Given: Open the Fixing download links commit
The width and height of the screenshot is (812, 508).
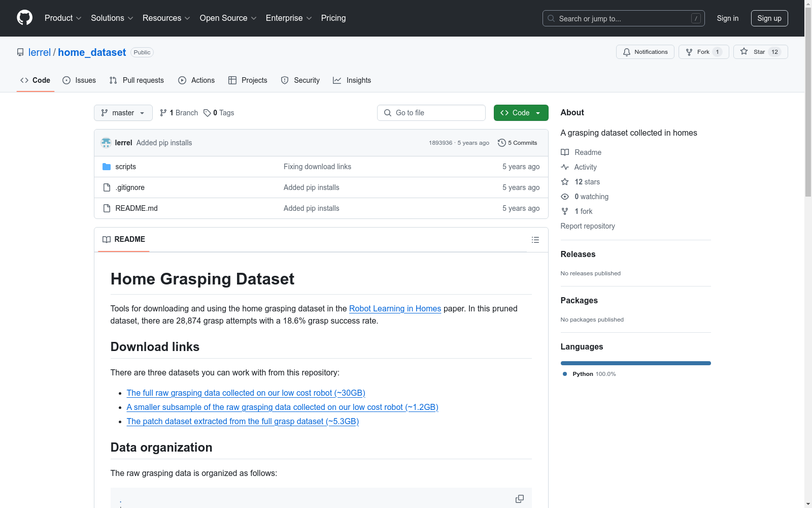Looking at the screenshot, I should 317,167.
